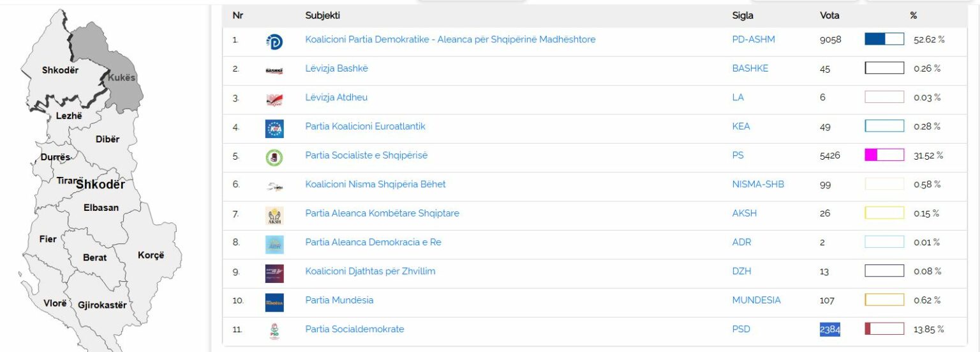Click the KEA Euroatlantik party logo

click(274, 129)
